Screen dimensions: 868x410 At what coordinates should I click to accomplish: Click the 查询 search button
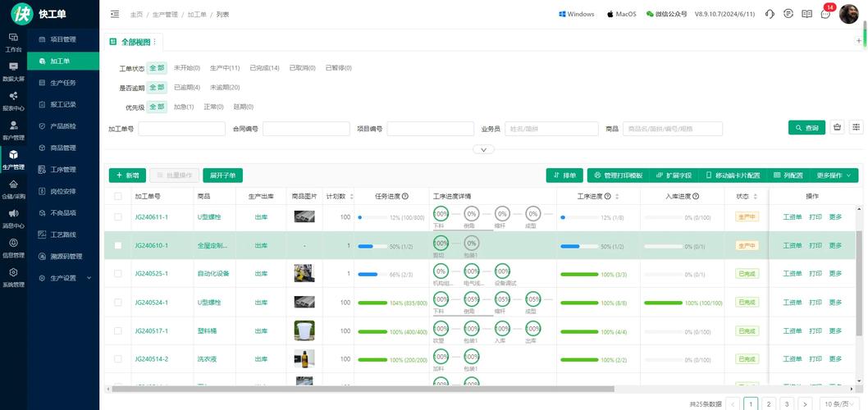[x=806, y=127]
